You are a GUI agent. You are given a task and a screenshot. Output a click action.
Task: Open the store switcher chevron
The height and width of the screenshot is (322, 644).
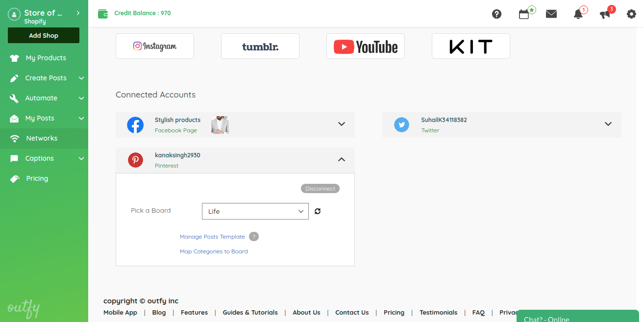pyautogui.click(x=78, y=13)
